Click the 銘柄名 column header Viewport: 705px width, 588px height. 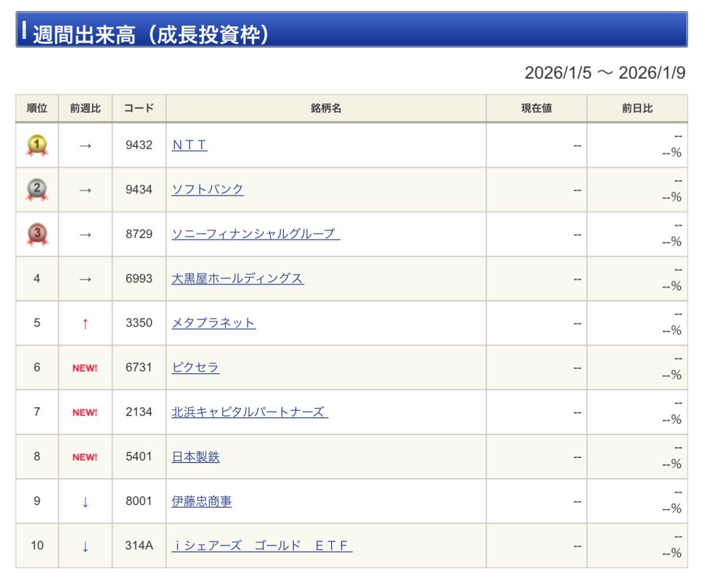[x=326, y=108]
